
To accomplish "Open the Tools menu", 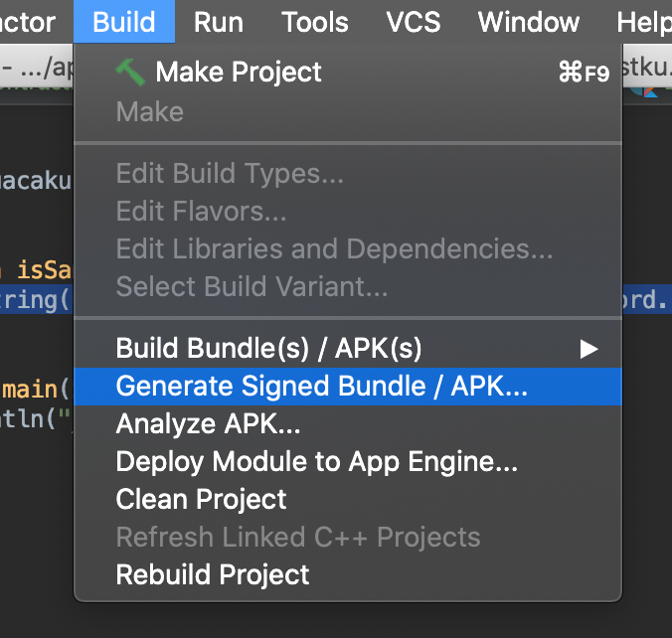I will click(314, 21).
